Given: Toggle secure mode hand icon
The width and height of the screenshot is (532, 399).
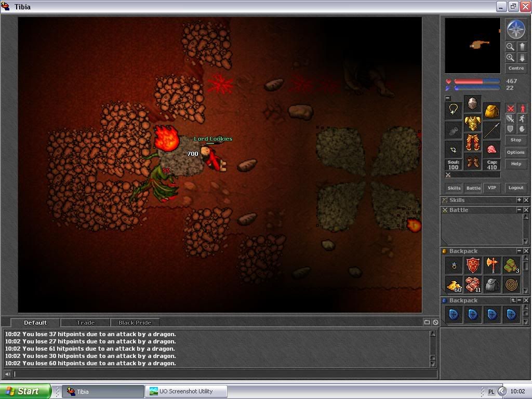Looking at the screenshot, I should pyautogui.click(x=522, y=129).
